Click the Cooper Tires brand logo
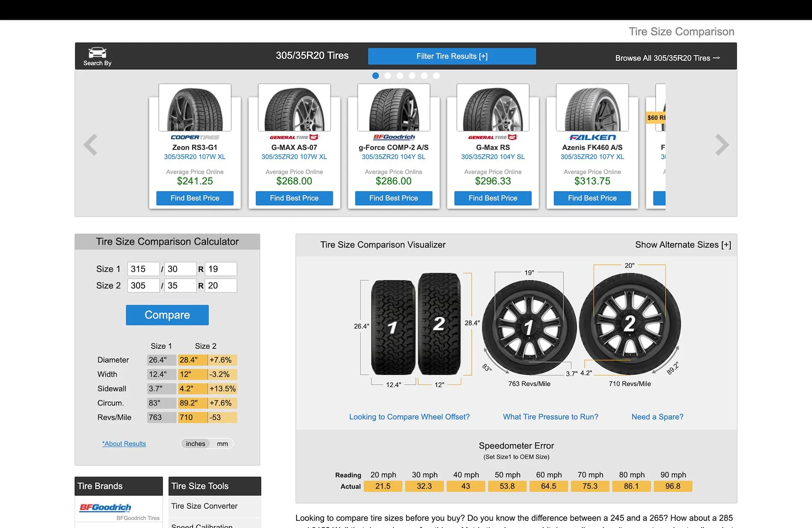 click(x=195, y=137)
